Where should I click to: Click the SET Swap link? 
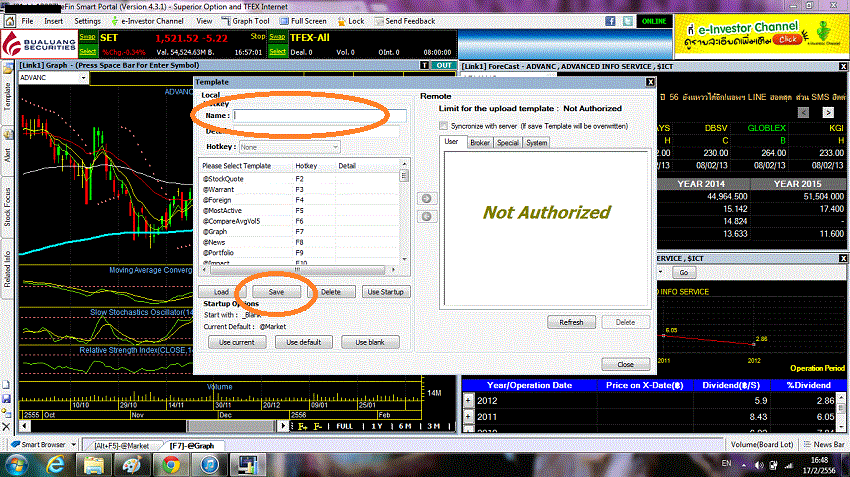[x=87, y=37]
